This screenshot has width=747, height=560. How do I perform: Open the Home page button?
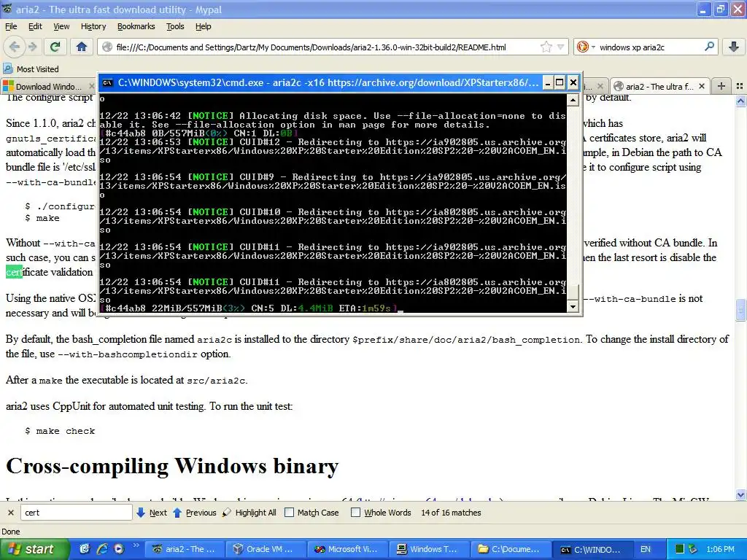point(82,47)
